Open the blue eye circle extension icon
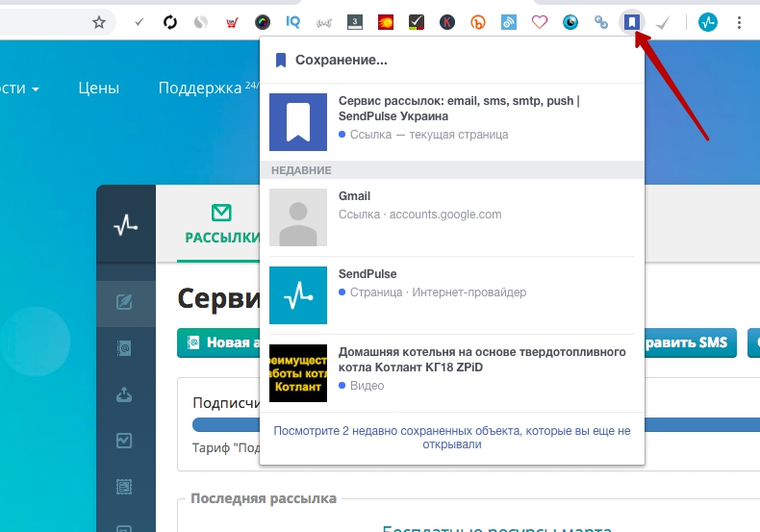The image size is (760, 532). [570, 22]
